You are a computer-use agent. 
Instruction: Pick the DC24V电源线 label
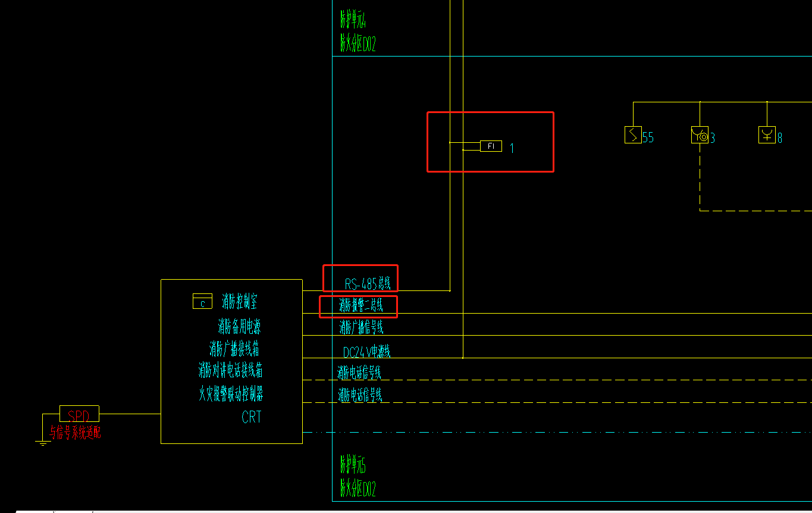[366, 351]
